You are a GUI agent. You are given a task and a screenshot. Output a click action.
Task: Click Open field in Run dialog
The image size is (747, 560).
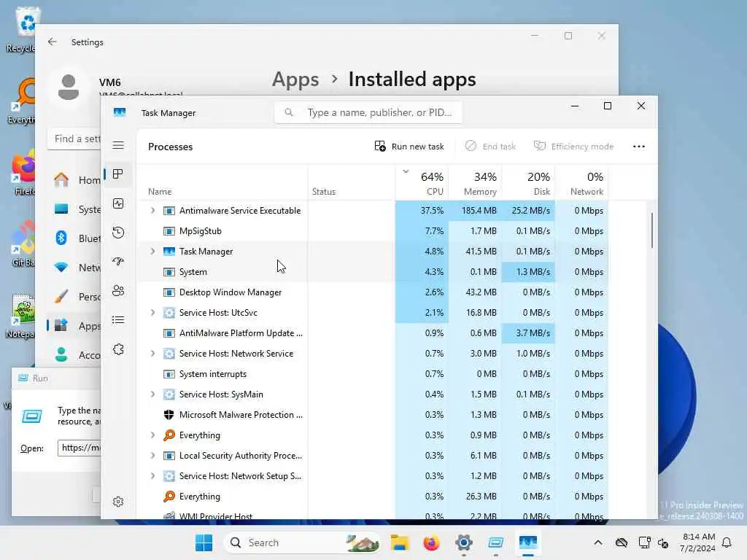79,448
